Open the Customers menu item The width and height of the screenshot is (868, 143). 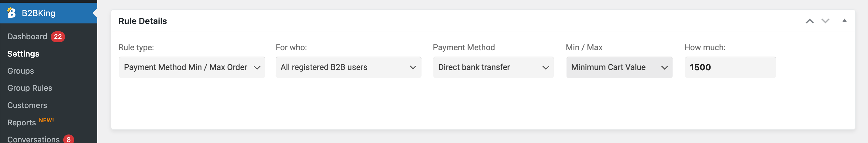[27, 105]
